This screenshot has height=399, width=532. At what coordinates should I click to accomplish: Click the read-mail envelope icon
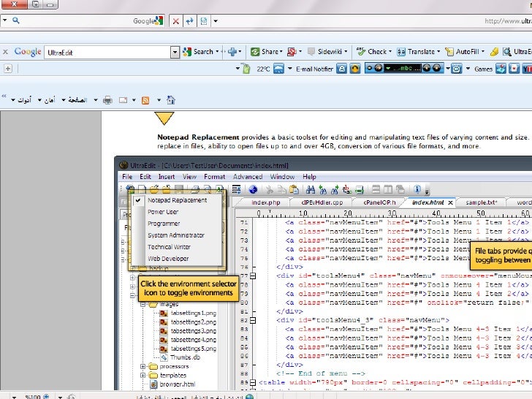(123, 100)
